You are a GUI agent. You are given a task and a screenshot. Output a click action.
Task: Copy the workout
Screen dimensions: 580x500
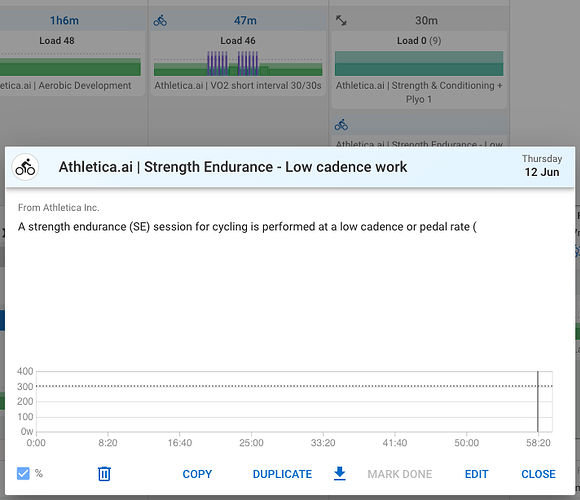coord(197,474)
